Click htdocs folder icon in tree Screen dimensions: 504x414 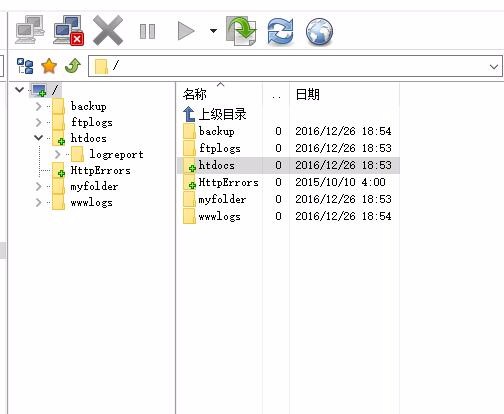59,138
